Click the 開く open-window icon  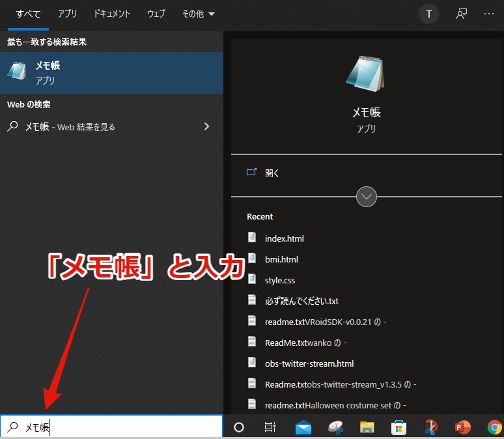point(251,172)
